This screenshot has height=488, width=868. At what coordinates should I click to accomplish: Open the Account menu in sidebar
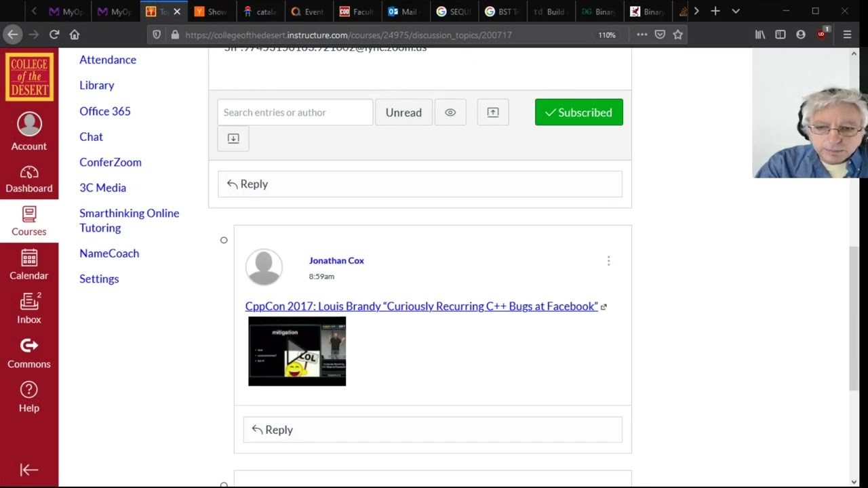click(29, 131)
